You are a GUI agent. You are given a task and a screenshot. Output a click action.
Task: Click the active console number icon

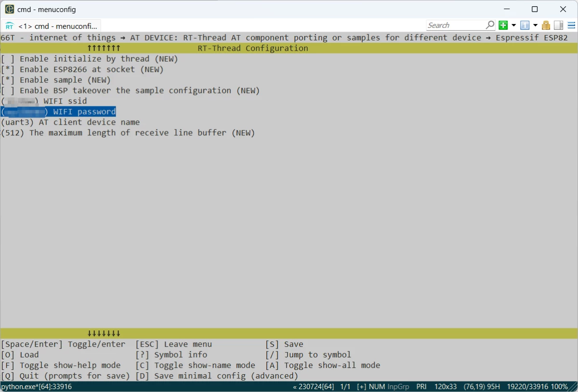pyautogui.click(x=525, y=25)
